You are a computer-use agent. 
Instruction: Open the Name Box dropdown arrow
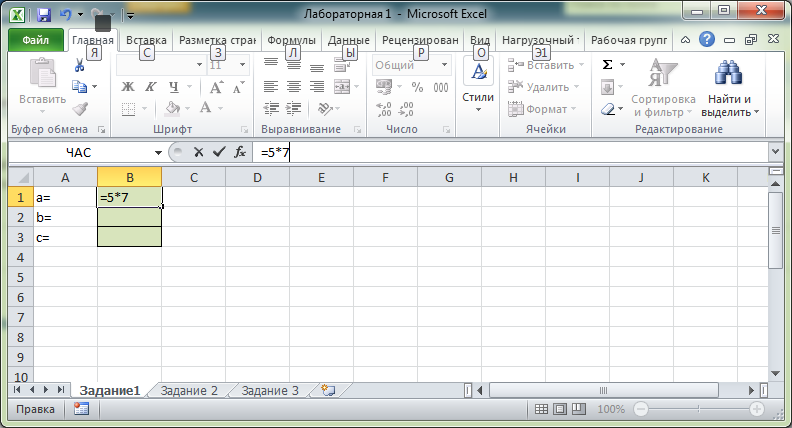click(158, 153)
